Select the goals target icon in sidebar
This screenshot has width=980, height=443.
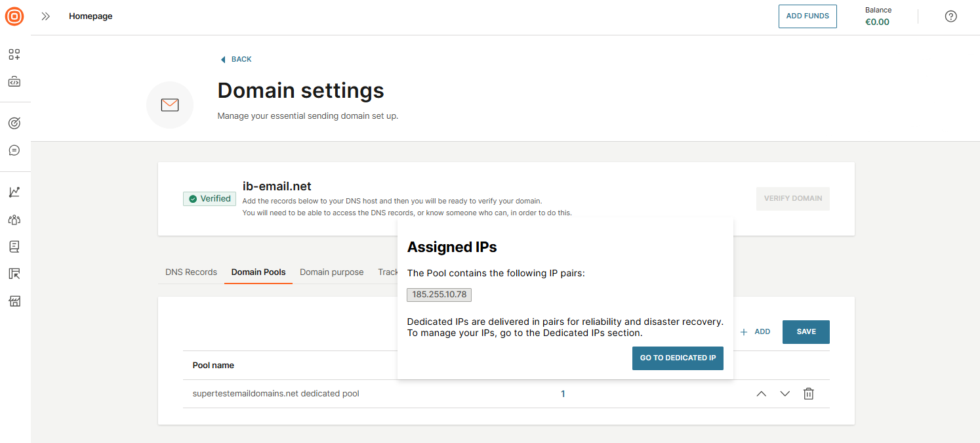[x=14, y=123]
